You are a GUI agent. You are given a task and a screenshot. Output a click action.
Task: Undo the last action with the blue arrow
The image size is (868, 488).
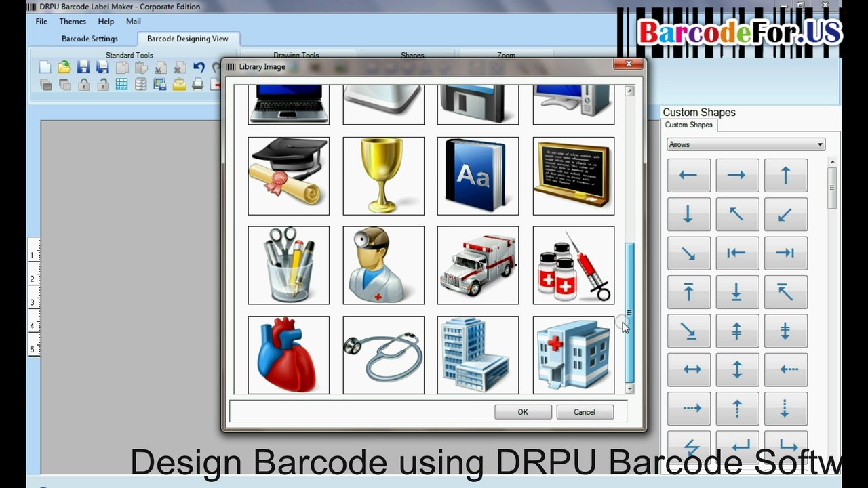(199, 67)
